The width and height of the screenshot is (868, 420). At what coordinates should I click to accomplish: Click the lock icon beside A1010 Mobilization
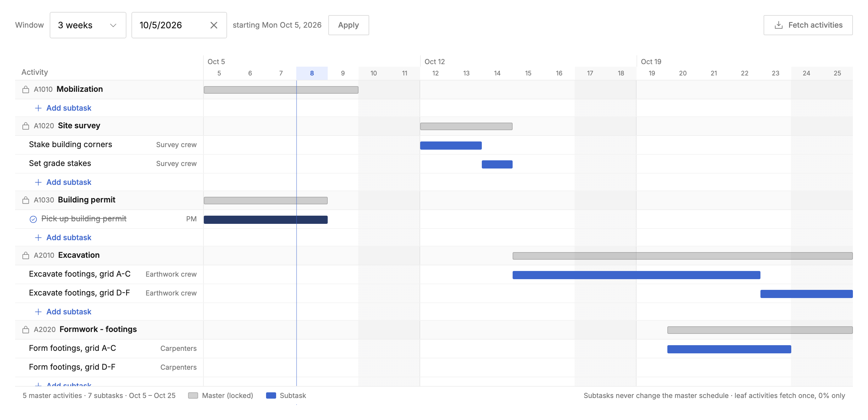click(25, 90)
